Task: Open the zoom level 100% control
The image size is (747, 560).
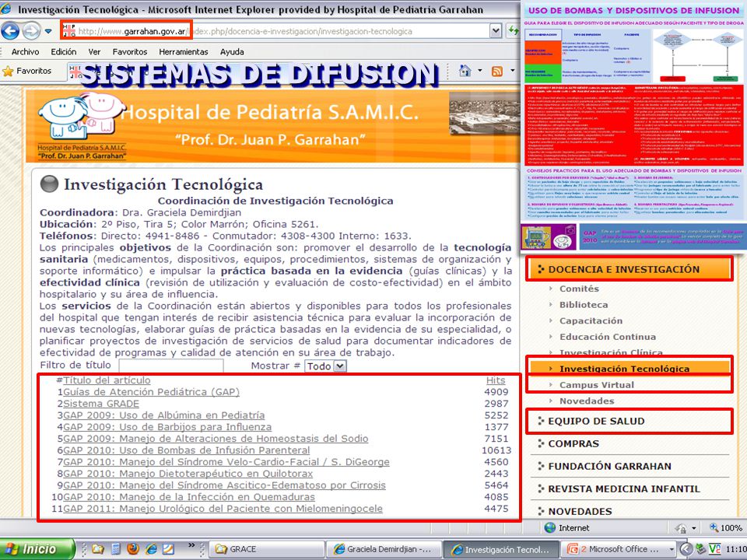Action: (726, 527)
